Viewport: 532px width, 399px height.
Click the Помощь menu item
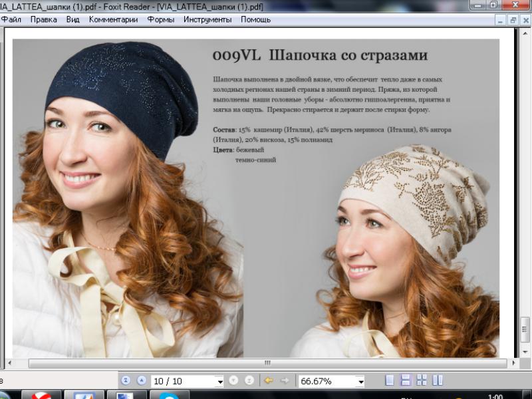(x=255, y=19)
